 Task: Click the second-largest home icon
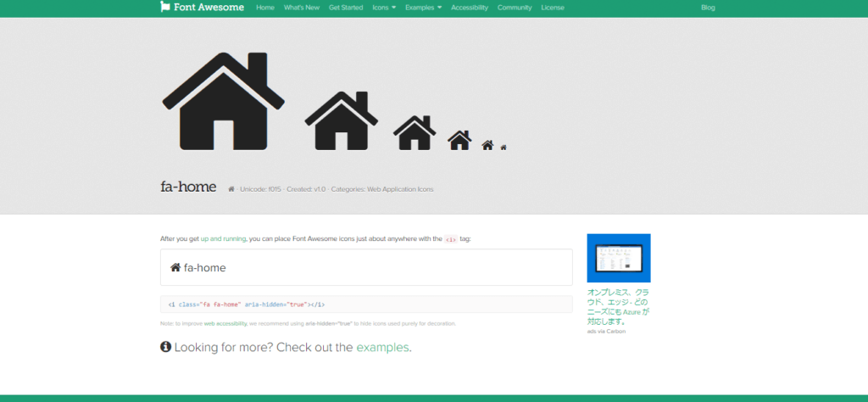click(341, 120)
